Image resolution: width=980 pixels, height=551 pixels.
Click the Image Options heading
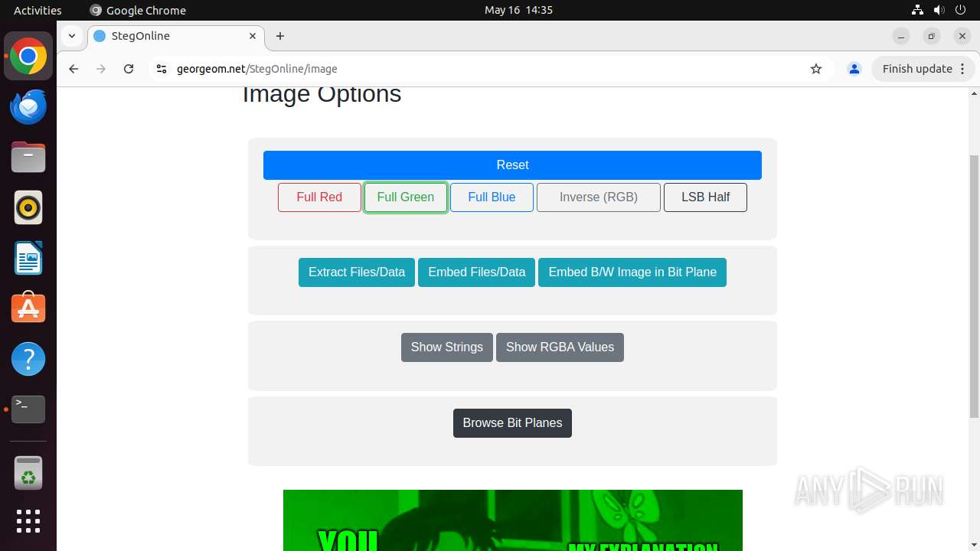[322, 95]
